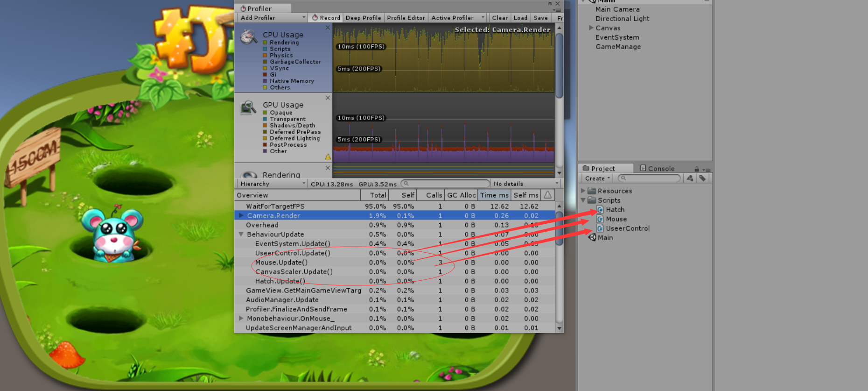This screenshot has height=391, width=868.
Task: Click the Scripts folder icon in Project
Action: 592,200
